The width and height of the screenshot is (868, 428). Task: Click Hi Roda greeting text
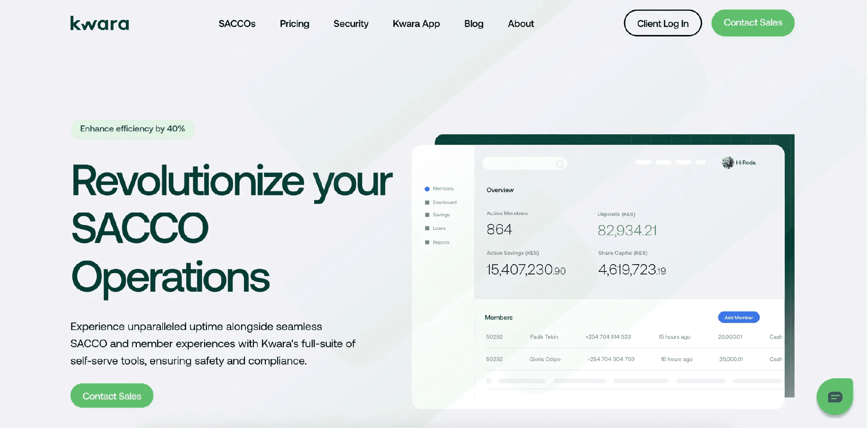coord(746,163)
